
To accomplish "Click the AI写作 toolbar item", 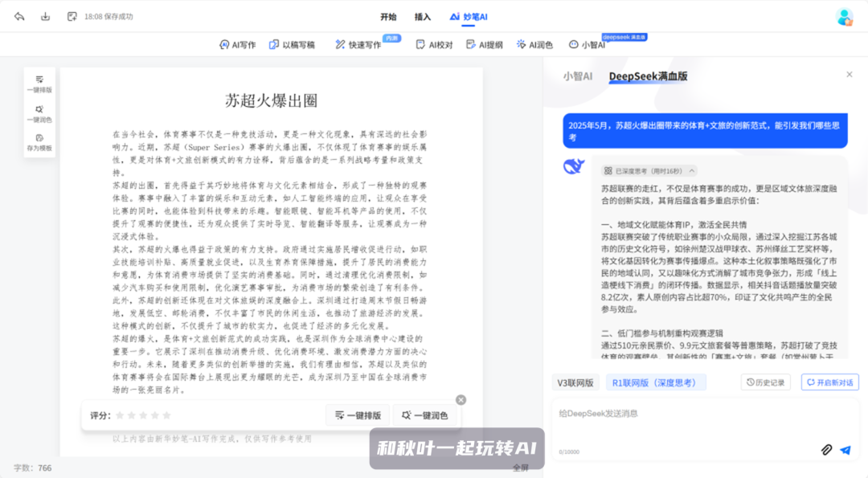I will pyautogui.click(x=237, y=45).
